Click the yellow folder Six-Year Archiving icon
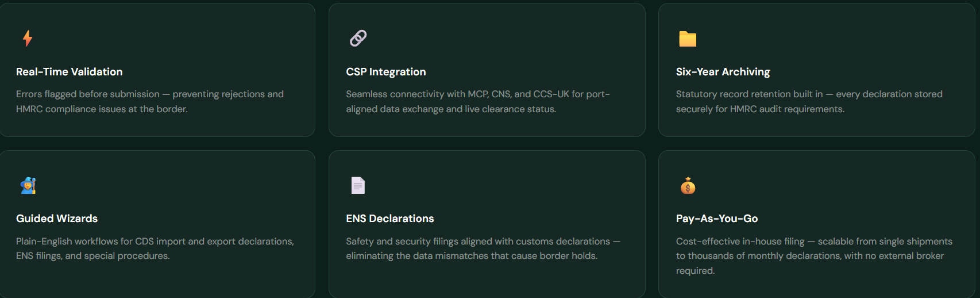This screenshot has height=298, width=980. click(x=688, y=39)
